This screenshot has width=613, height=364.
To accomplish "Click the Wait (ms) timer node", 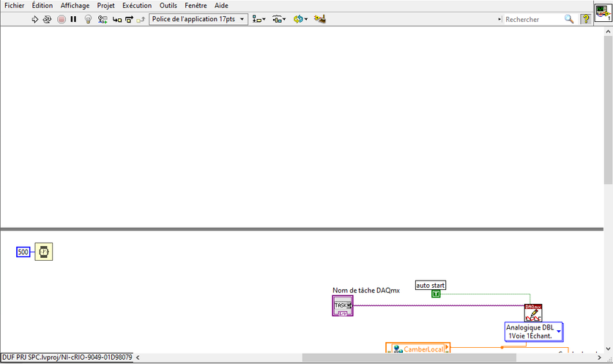I will pyautogui.click(x=44, y=252).
